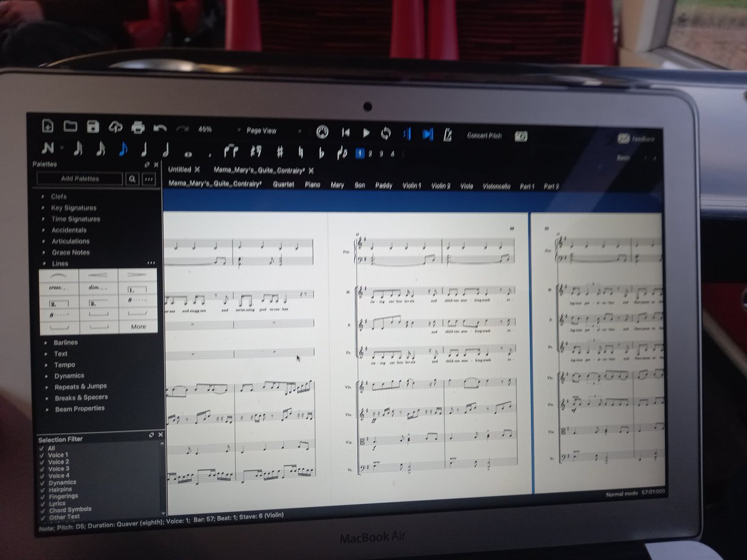Select the whole note duration
The width and height of the screenshot is (747, 560).
coord(188,153)
